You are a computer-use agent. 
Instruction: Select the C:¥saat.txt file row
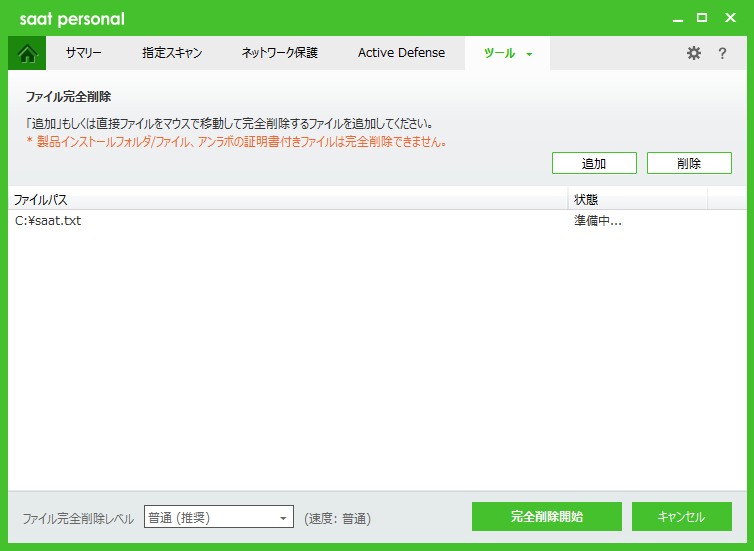click(377, 221)
